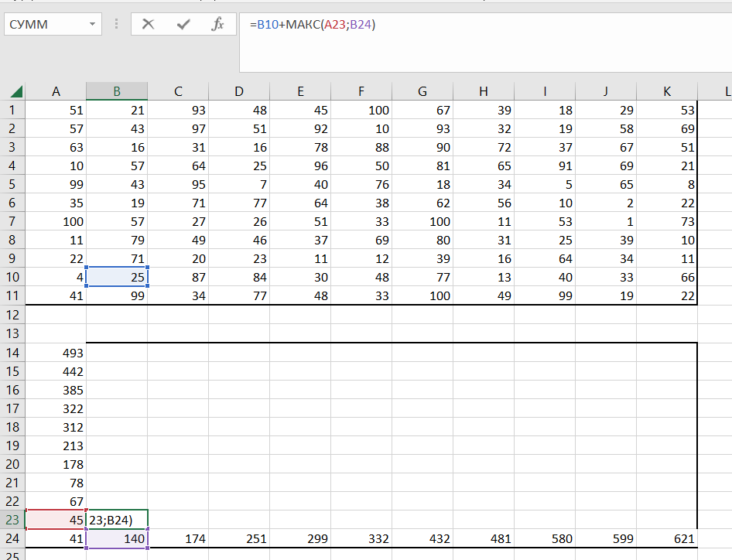Click cell K24 containing 621

coord(667,538)
